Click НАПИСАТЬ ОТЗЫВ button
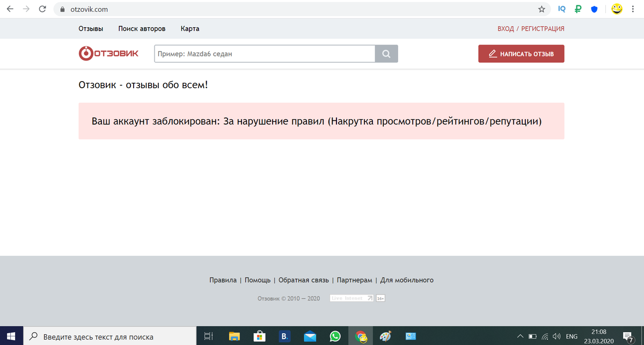The height and width of the screenshot is (345, 644). tap(521, 54)
